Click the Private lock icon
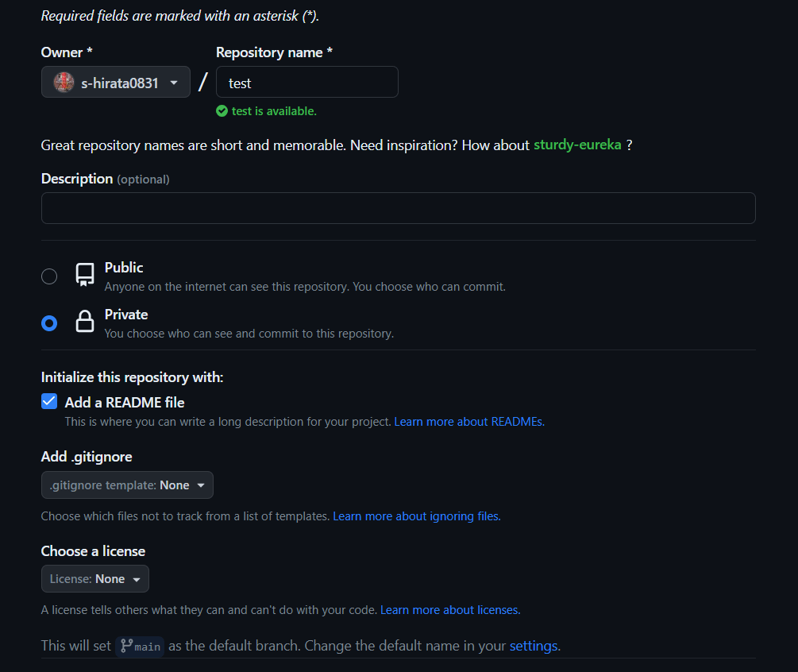 [85, 321]
